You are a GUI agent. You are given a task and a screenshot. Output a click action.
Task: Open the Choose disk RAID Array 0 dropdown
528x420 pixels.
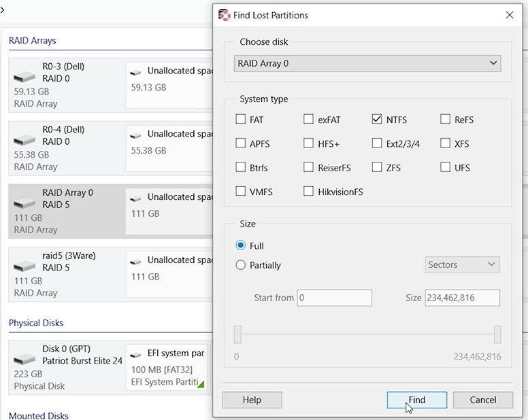367,64
